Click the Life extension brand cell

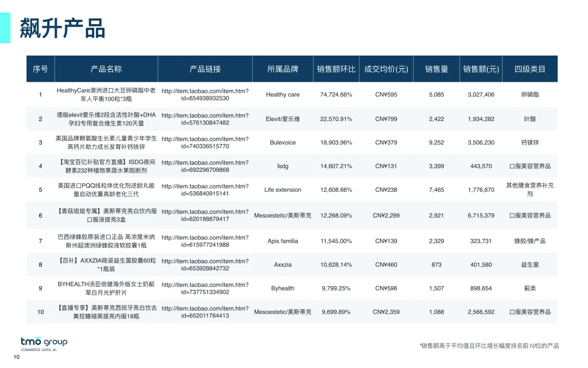pyautogui.click(x=283, y=190)
